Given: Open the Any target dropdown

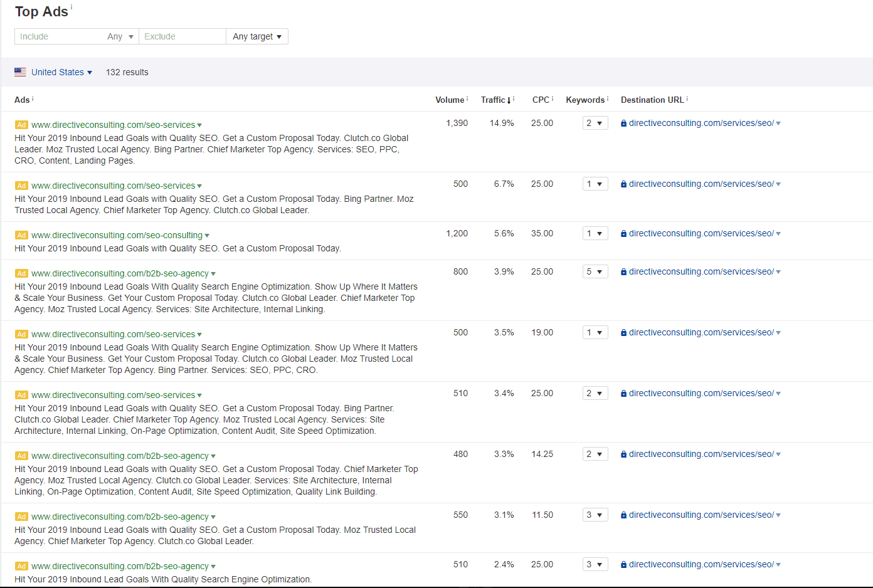Looking at the screenshot, I should (x=257, y=36).
